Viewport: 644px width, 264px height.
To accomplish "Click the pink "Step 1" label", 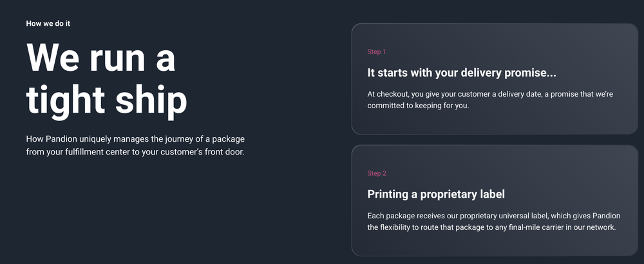I will [x=377, y=52].
